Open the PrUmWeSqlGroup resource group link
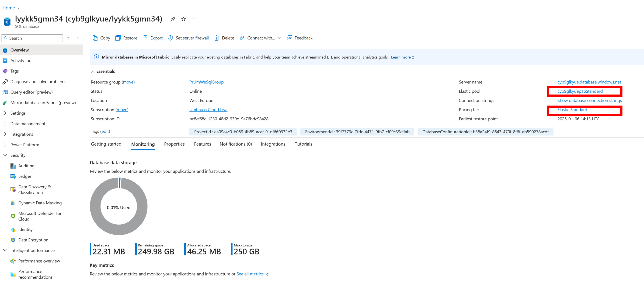Viewport: 644px width, 293px height. pos(206,82)
